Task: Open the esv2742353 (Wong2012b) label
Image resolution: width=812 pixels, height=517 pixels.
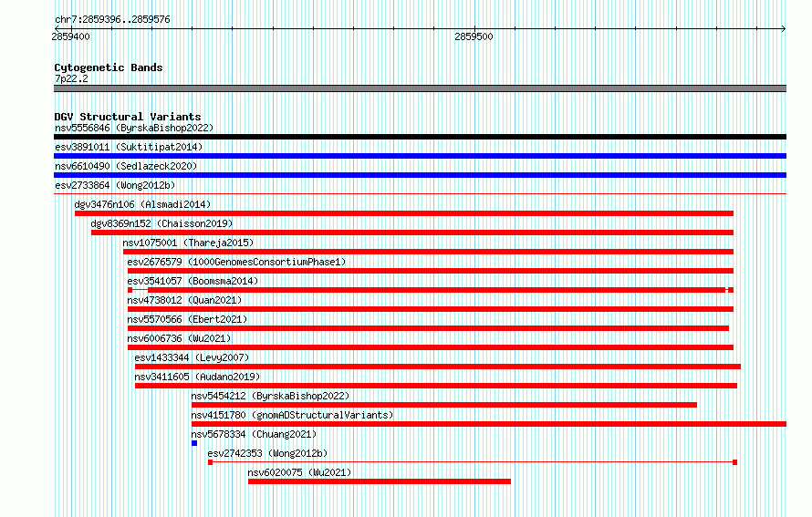Action: [267, 453]
